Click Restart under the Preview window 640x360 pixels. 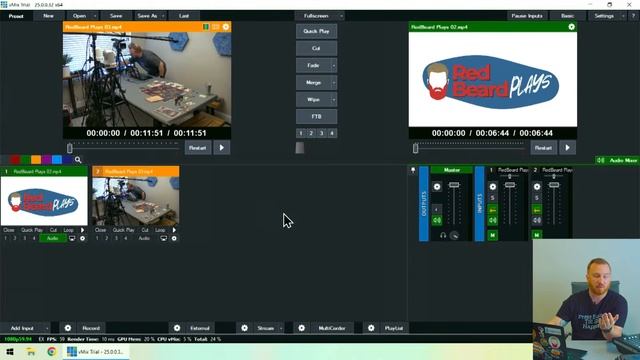point(198,148)
